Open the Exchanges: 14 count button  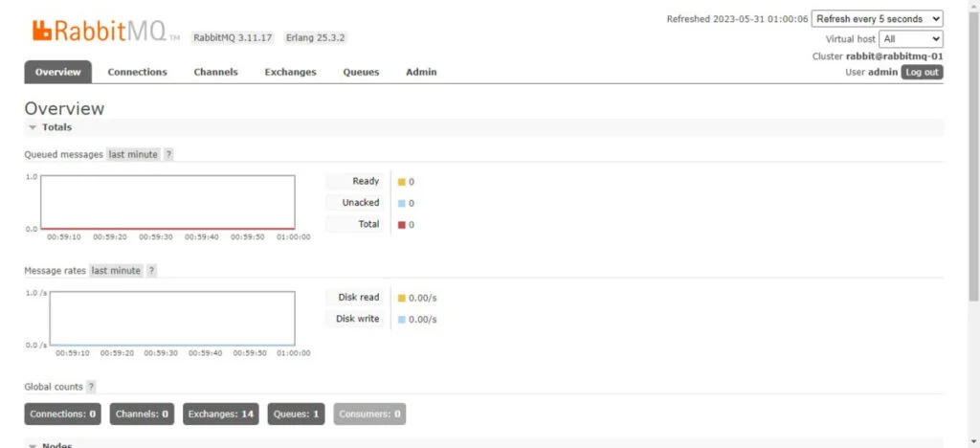pos(221,414)
